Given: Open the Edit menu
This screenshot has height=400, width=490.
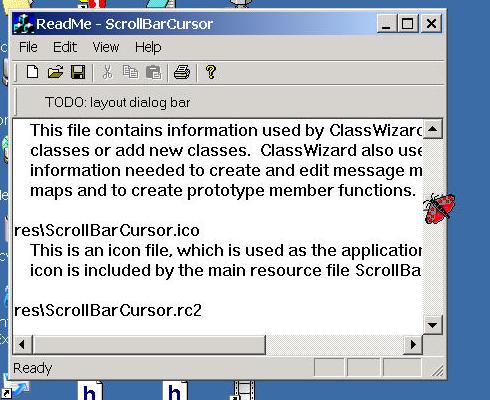Looking at the screenshot, I should [x=65, y=47].
